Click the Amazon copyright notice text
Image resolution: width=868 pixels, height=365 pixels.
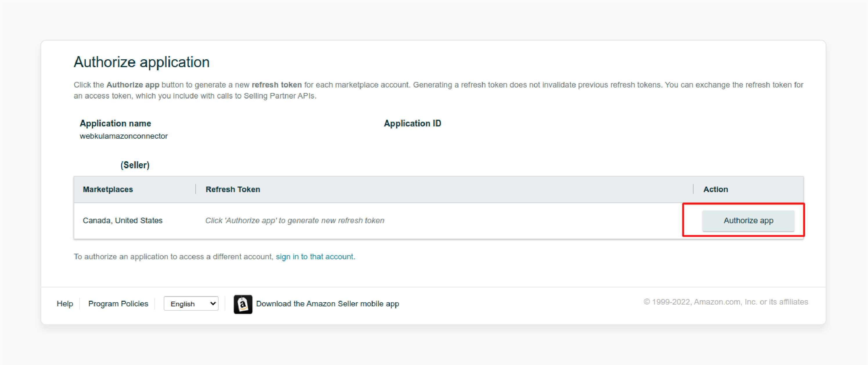pyautogui.click(x=726, y=302)
